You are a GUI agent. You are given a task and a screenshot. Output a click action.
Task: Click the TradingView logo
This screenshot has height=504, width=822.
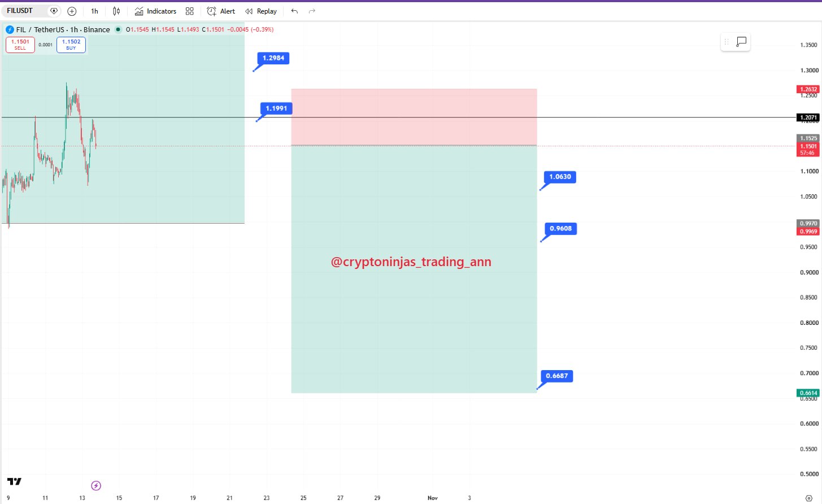click(x=14, y=481)
